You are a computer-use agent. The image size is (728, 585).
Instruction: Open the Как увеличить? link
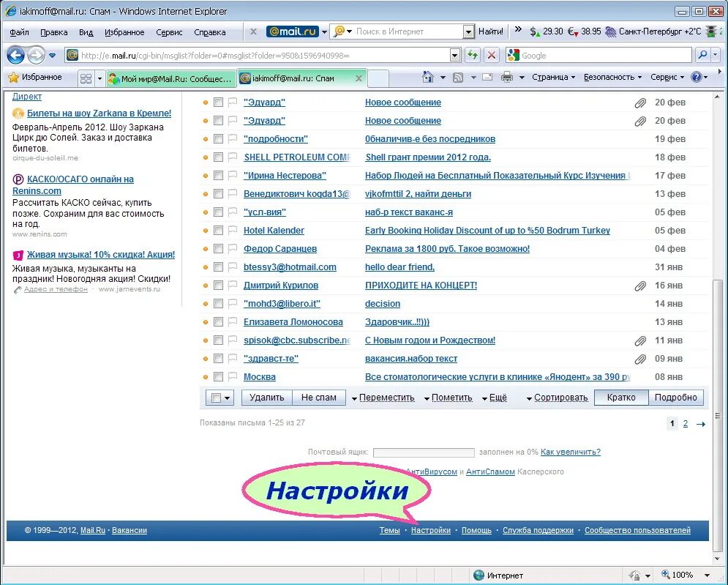coord(571,452)
